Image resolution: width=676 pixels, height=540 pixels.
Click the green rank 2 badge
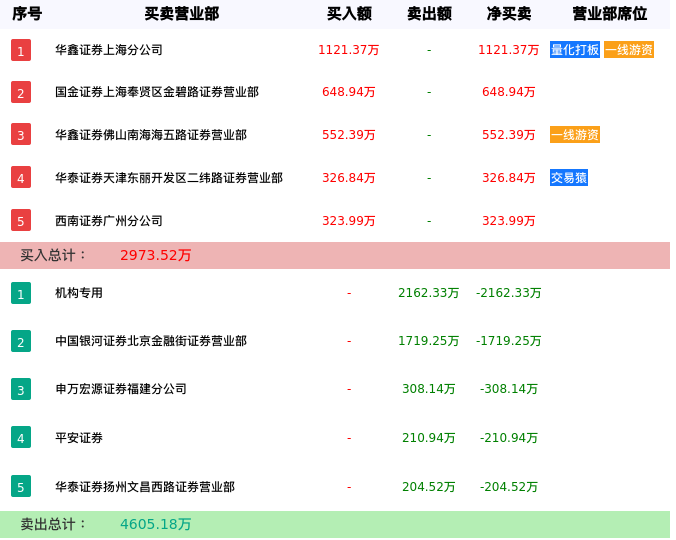coord(21,341)
